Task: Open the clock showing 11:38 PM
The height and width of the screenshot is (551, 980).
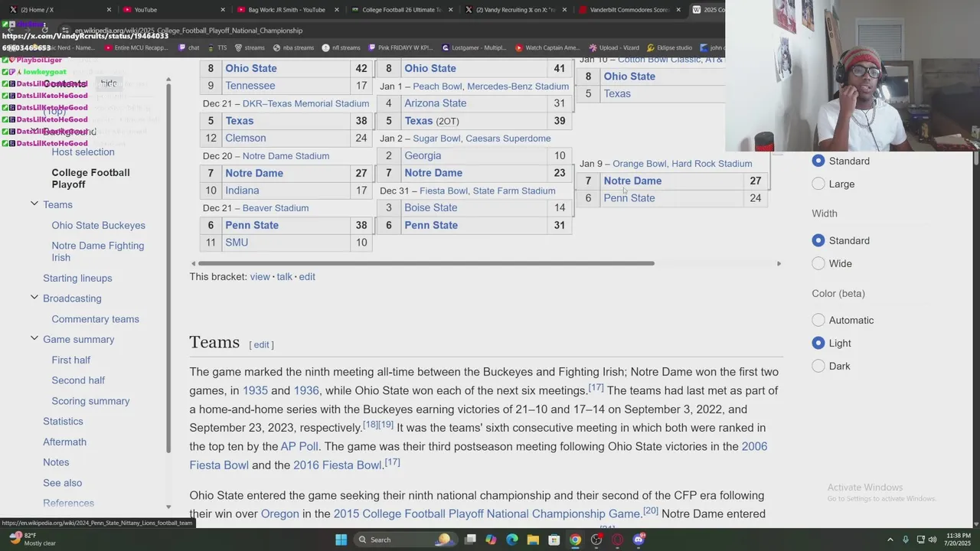Action: click(958, 540)
